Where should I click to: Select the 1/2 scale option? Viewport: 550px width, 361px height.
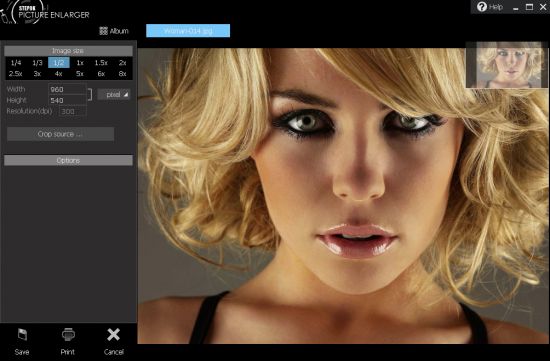[59, 63]
